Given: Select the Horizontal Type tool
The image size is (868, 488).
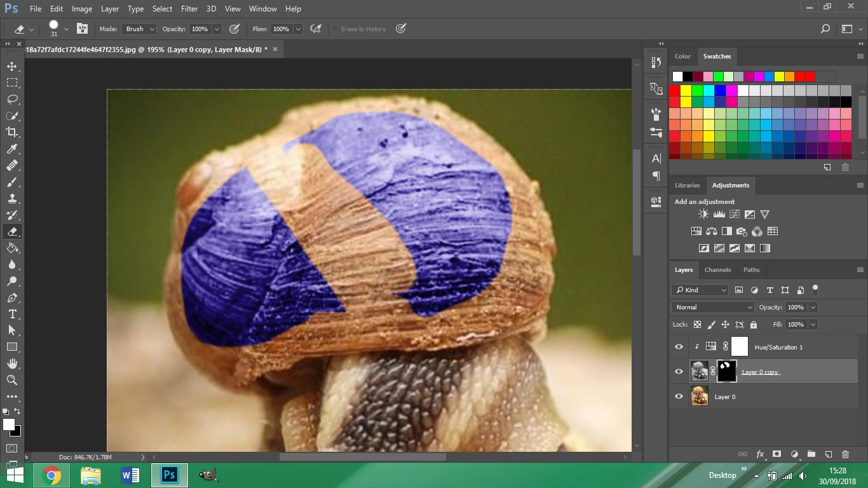Looking at the screenshot, I should coord(12,314).
